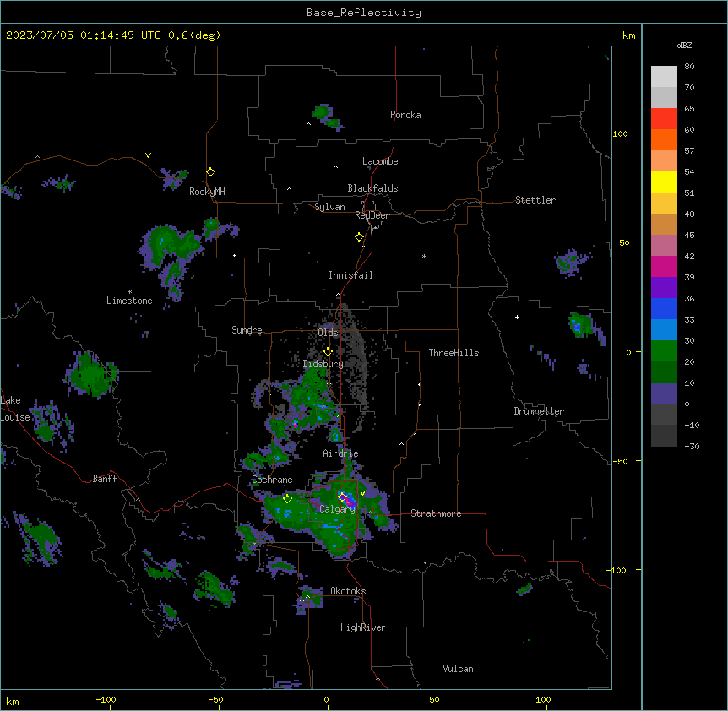Click the Blackfalds label
The image size is (728, 711).
(x=372, y=188)
